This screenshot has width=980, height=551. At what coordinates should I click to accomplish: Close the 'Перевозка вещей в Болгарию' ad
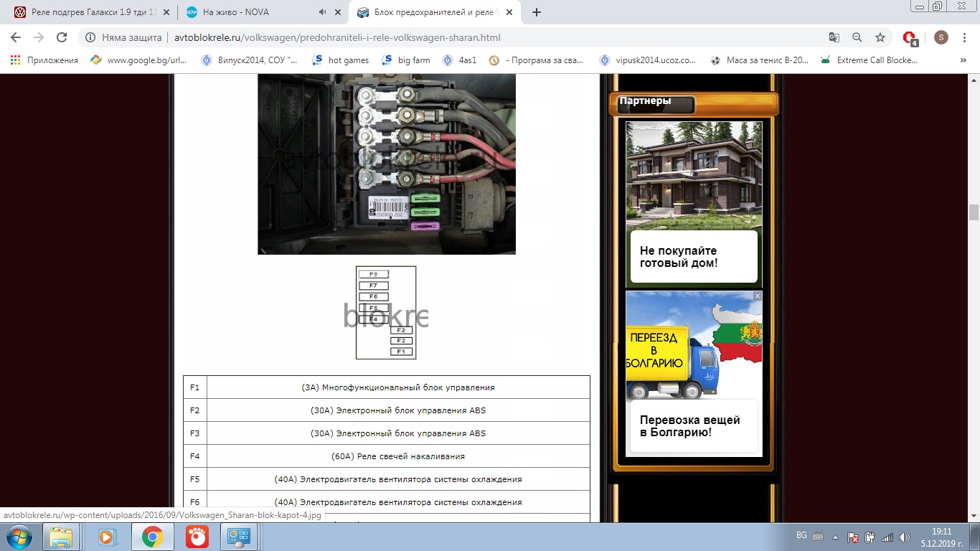point(757,296)
